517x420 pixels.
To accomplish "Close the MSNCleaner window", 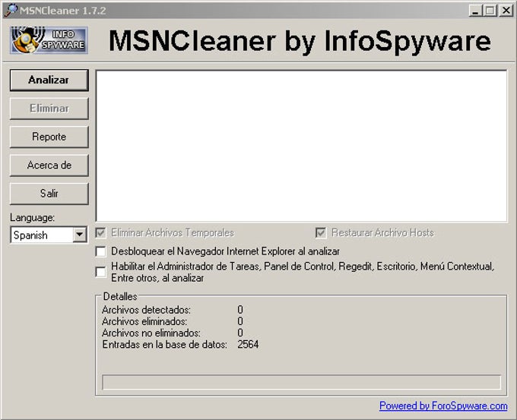I will 506,11.
